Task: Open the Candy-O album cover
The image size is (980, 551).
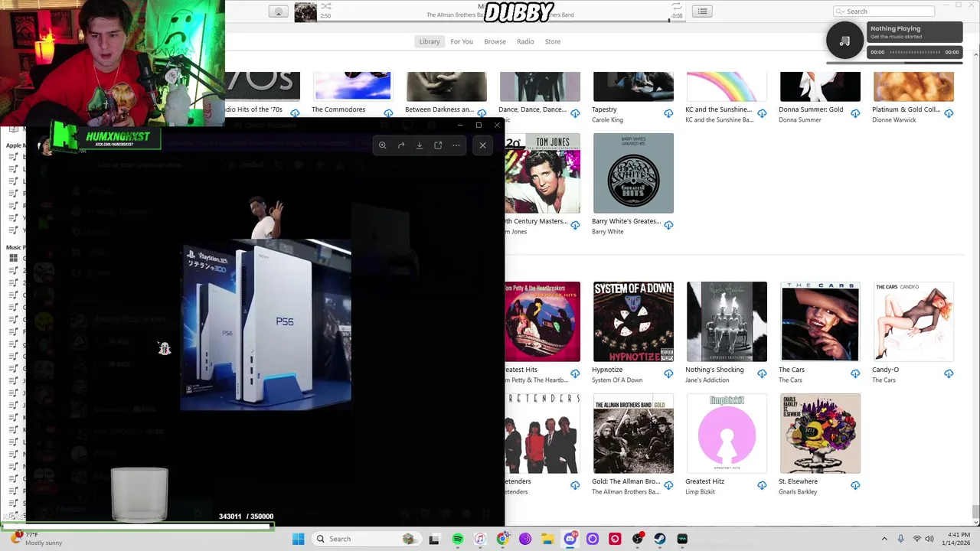Action: coord(913,321)
